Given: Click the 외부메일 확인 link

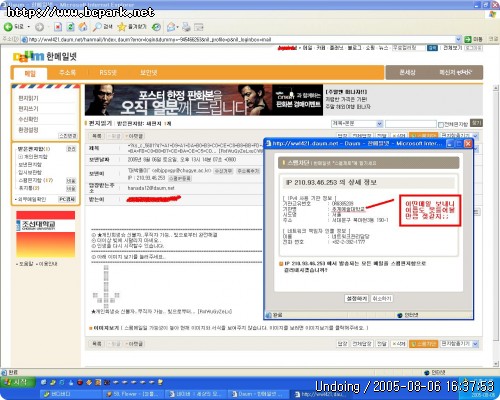Looking at the screenshot, I should click(x=32, y=199).
